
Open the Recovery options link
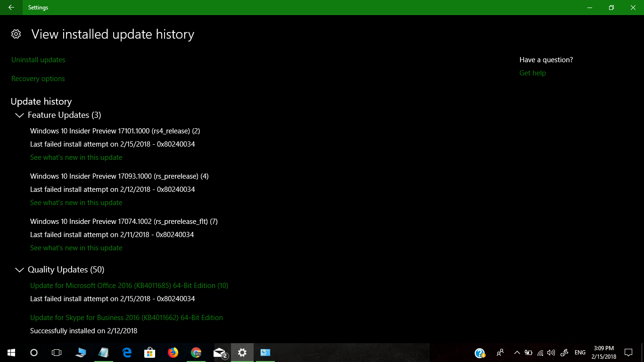[x=38, y=79]
